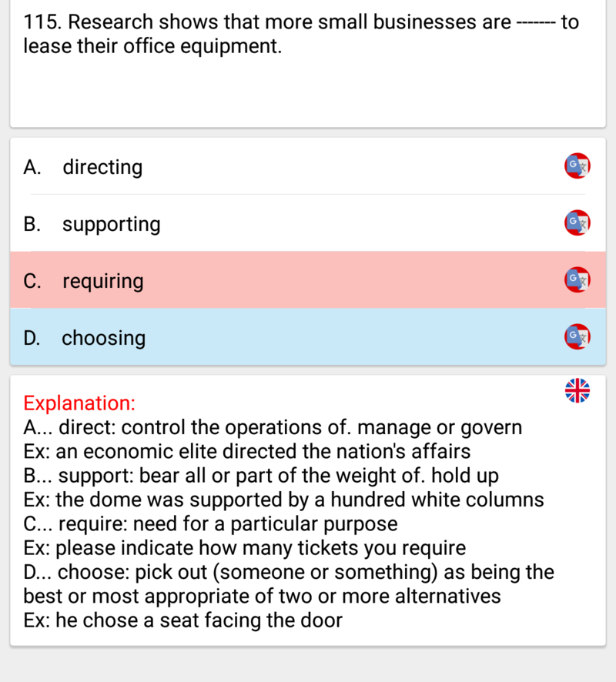The image size is (616, 682).
Task: Tap the example about the dome and columns
Action: coord(283,500)
